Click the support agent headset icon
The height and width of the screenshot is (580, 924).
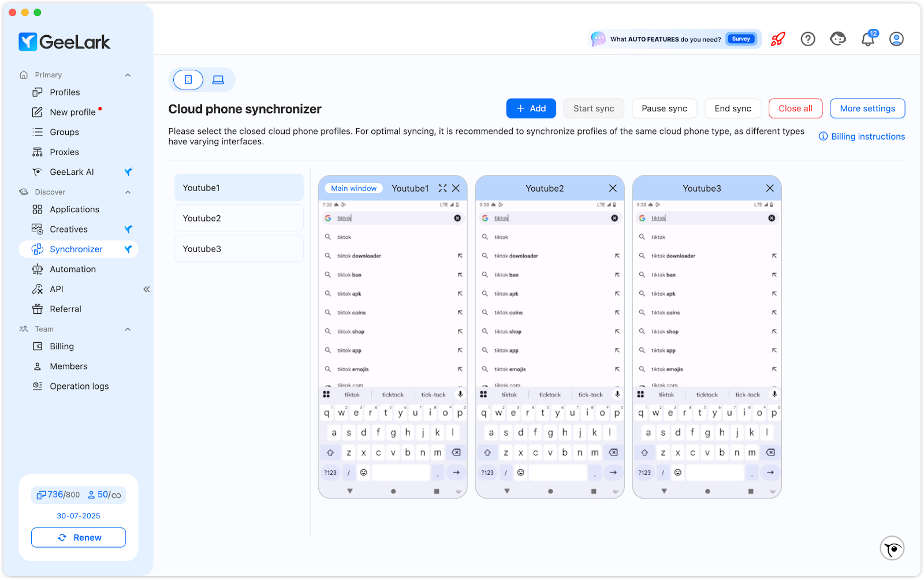click(x=838, y=39)
